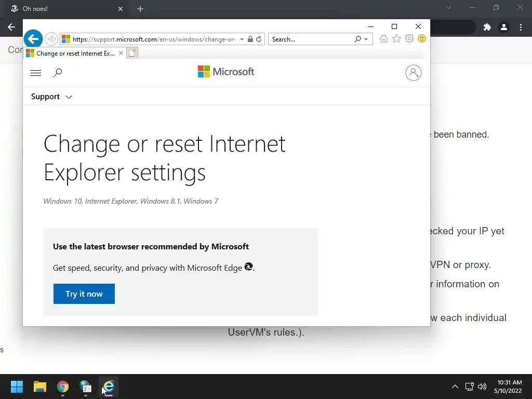Open the search provider dropdown arrow
This screenshot has height=399, width=532.
[x=366, y=39]
